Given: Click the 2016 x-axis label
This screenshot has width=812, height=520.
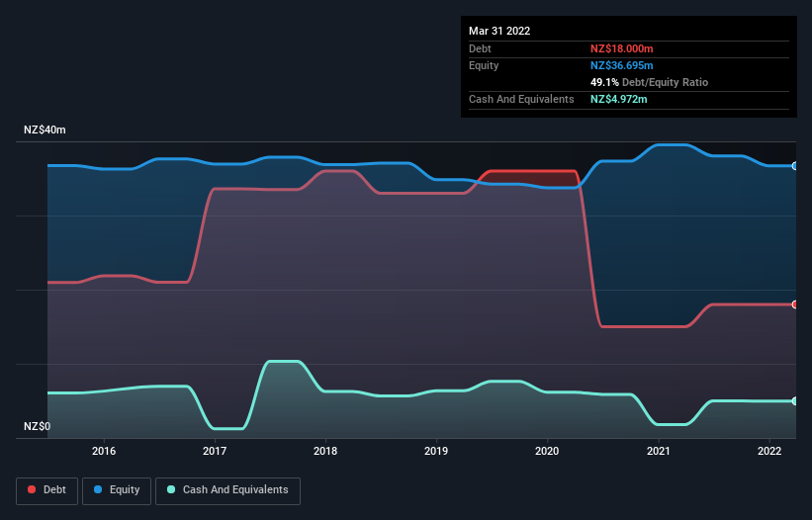Looking at the screenshot, I should pos(104,451).
